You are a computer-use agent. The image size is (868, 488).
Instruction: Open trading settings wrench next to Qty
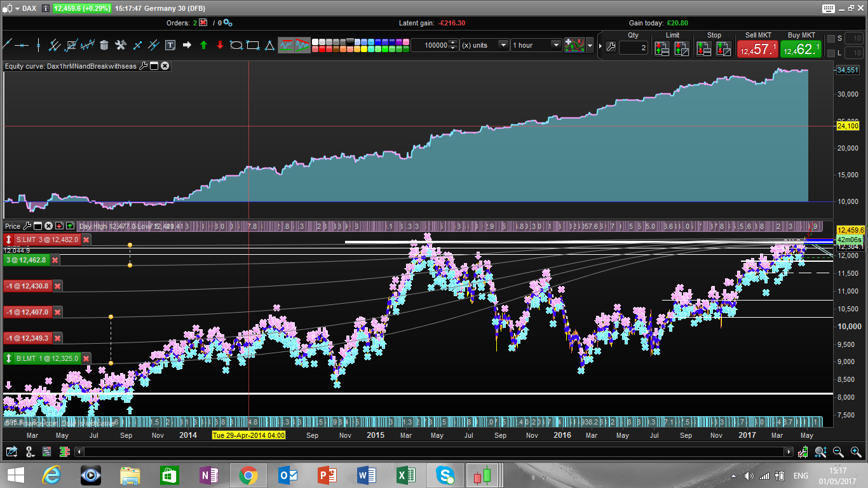(x=611, y=47)
